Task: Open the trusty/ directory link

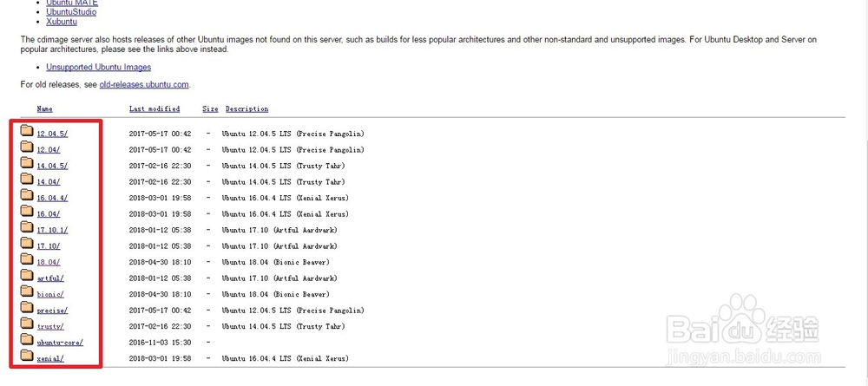Action: click(x=50, y=326)
